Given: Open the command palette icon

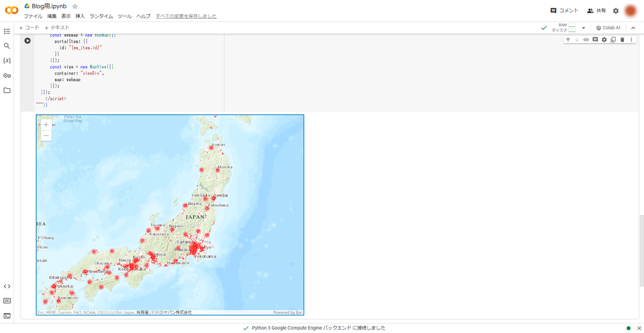Looking at the screenshot, I should (x=7, y=301).
